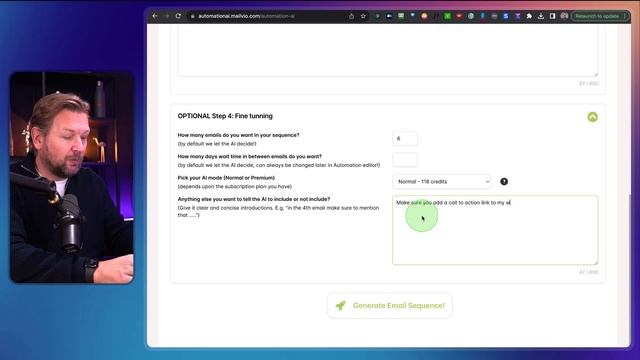Click 'How many days wait time' label
This screenshot has height=360, width=640.
click(249, 156)
